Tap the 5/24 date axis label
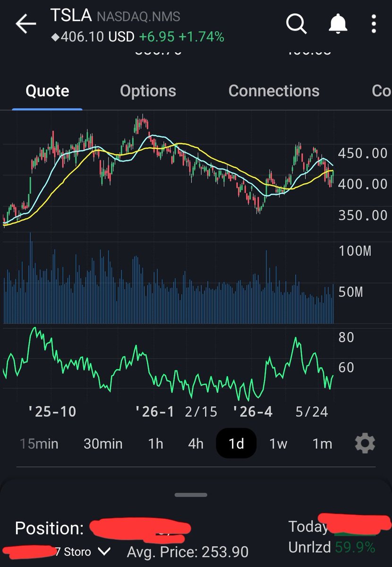The height and width of the screenshot is (567, 392). 312,412
